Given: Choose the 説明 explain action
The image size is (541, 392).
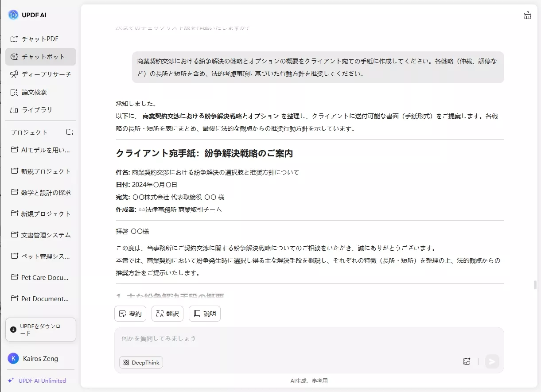Looking at the screenshot, I should [204, 314].
